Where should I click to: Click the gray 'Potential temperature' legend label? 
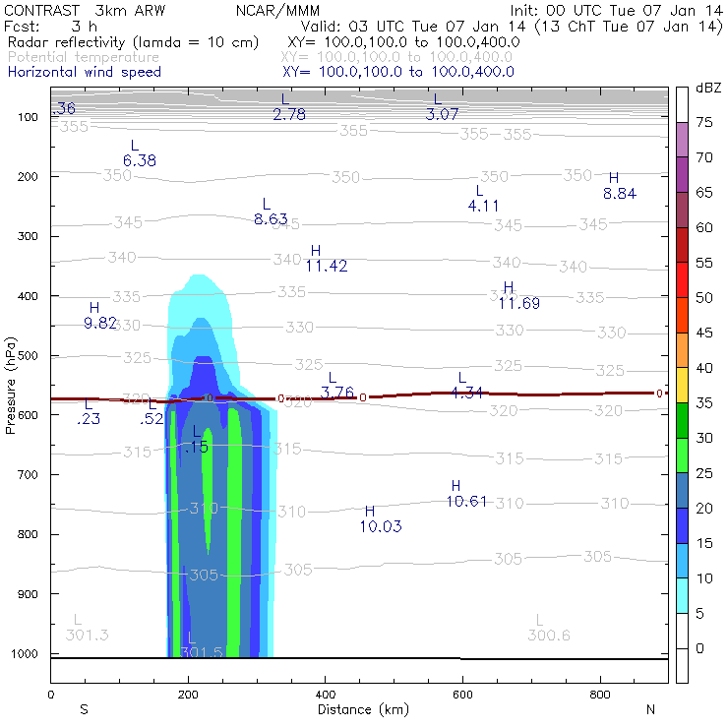[x=84, y=57]
